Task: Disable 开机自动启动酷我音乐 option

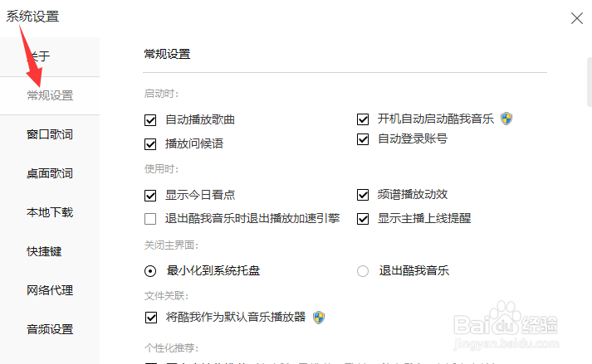Action: [363, 119]
